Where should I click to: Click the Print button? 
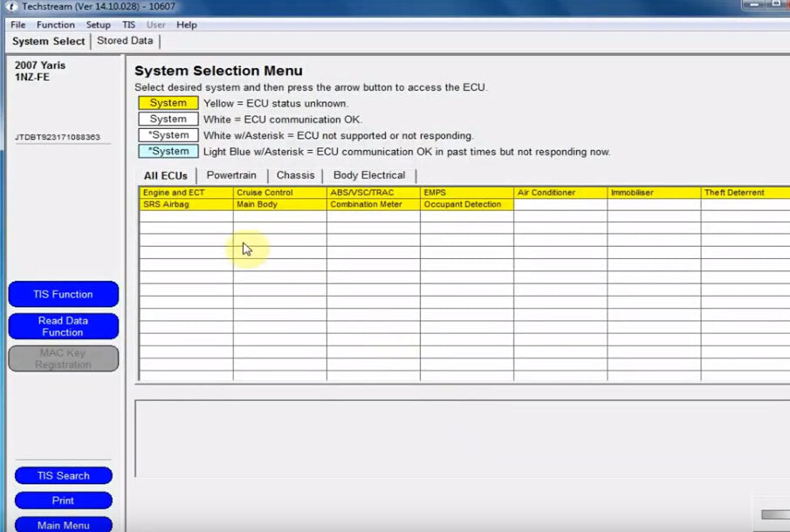[64, 501]
